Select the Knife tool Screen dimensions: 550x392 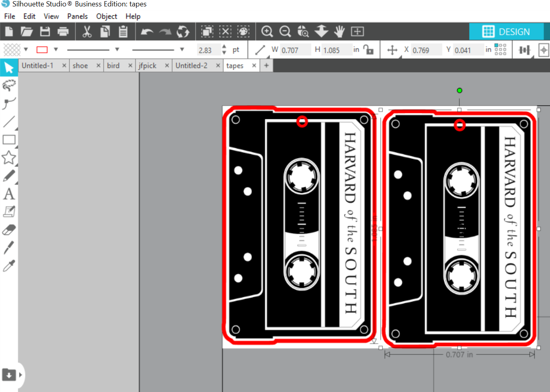pyautogui.click(x=9, y=247)
